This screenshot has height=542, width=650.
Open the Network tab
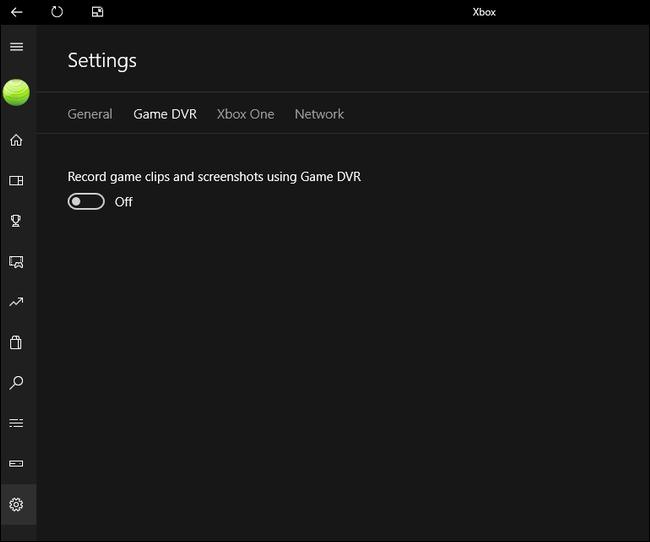coord(319,114)
